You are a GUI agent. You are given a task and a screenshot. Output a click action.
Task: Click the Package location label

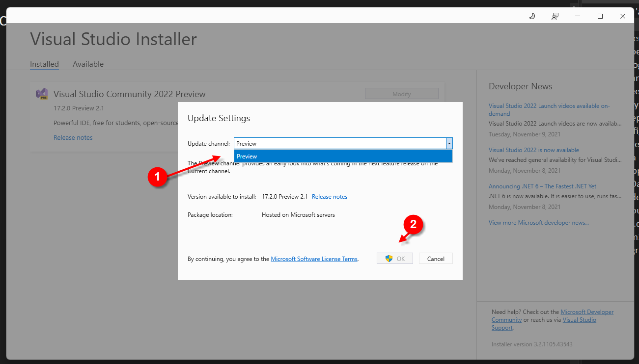point(210,215)
